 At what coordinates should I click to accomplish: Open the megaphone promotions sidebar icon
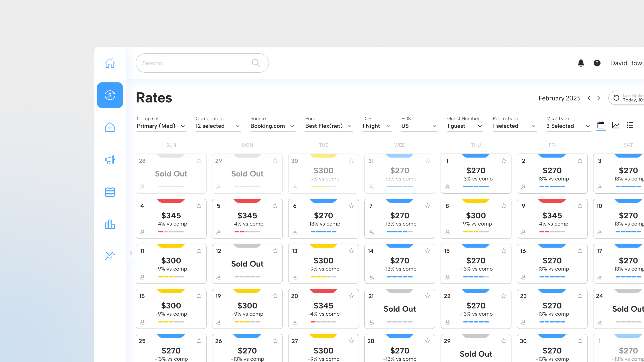110,160
